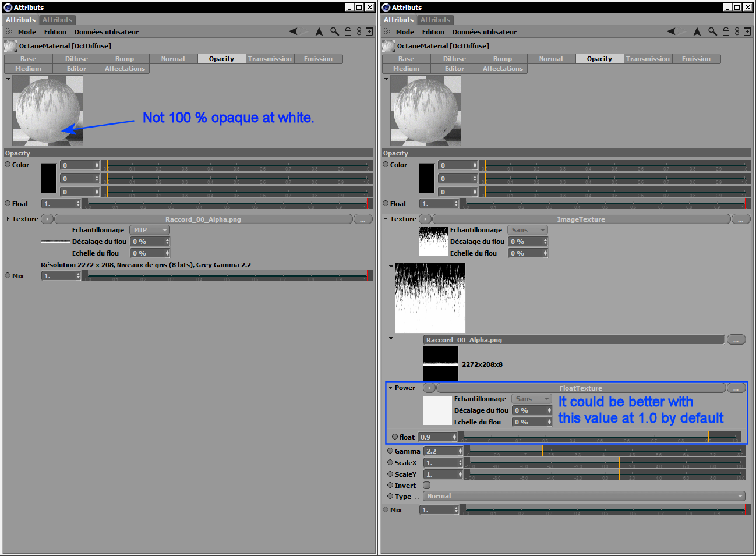This screenshot has width=756, height=556.
Task: Click round arrow button beside Raccord_00_Alpha.png texture, left window
Action: point(47,219)
